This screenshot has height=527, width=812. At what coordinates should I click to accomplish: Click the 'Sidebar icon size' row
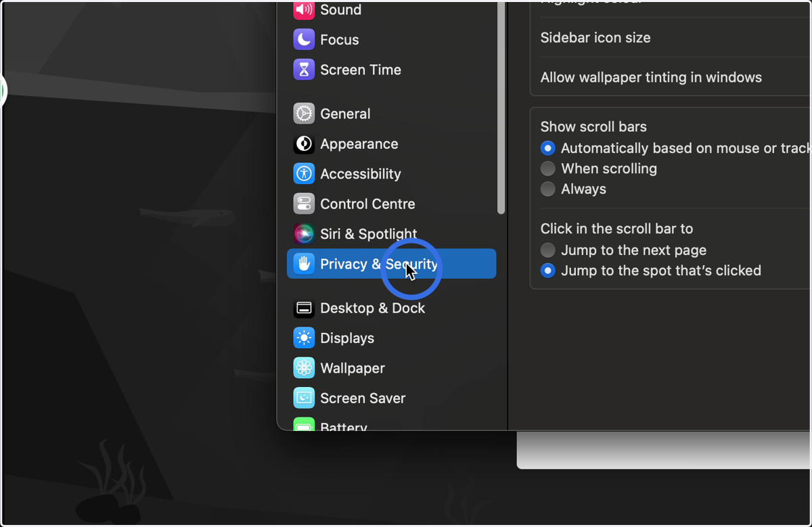(671, 38)
